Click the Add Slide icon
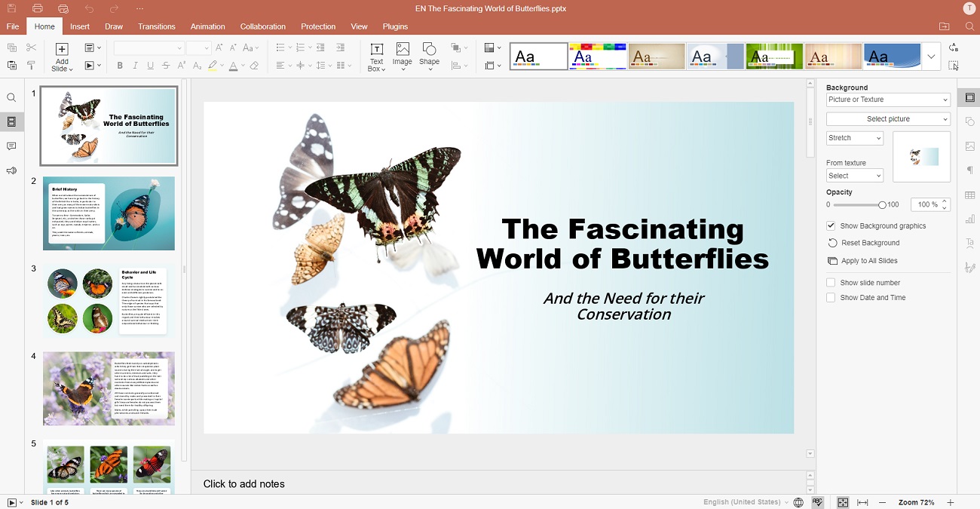This screenshot has width=980, height=509. (62, 50)
